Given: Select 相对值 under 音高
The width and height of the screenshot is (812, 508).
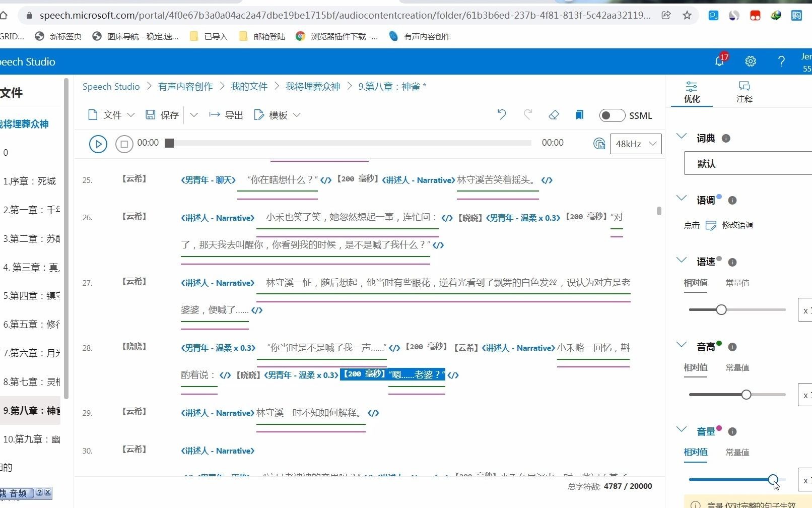Looking at the screenshot, I should point(696,368).
